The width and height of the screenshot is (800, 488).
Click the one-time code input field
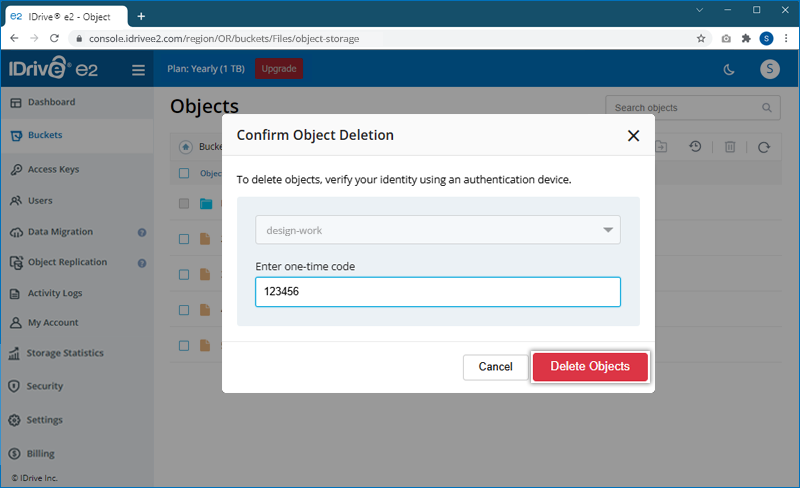pos(437,292)
